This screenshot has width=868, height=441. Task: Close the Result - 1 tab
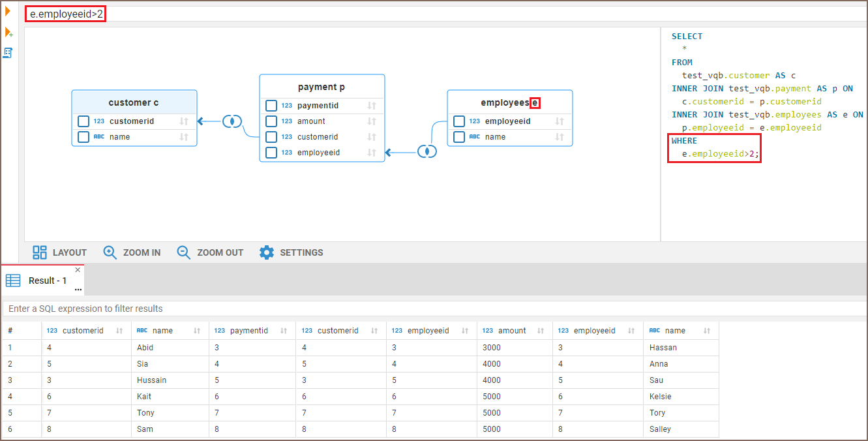point(78,269)
